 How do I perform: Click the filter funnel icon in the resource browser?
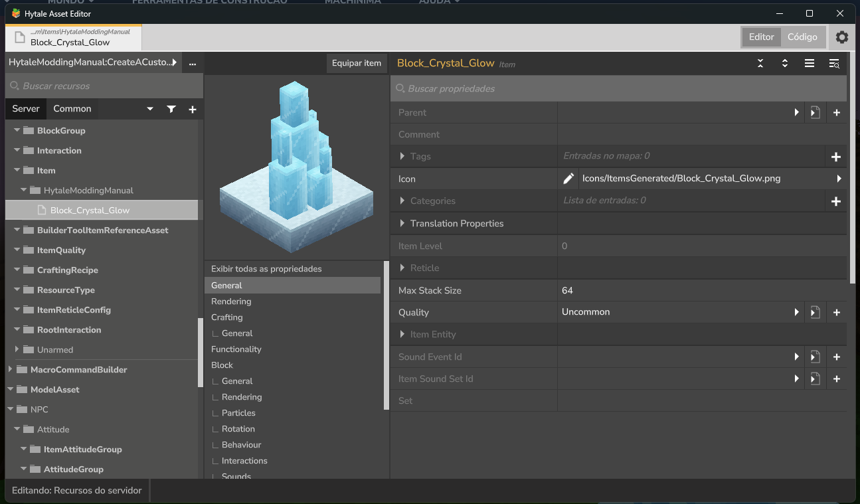point(171,109)
